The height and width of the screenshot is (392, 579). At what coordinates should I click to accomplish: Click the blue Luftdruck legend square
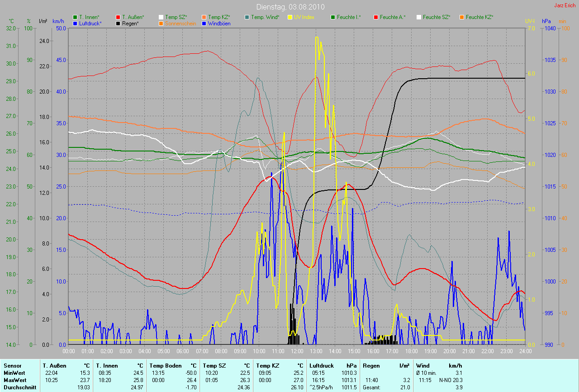coord(75,24)
